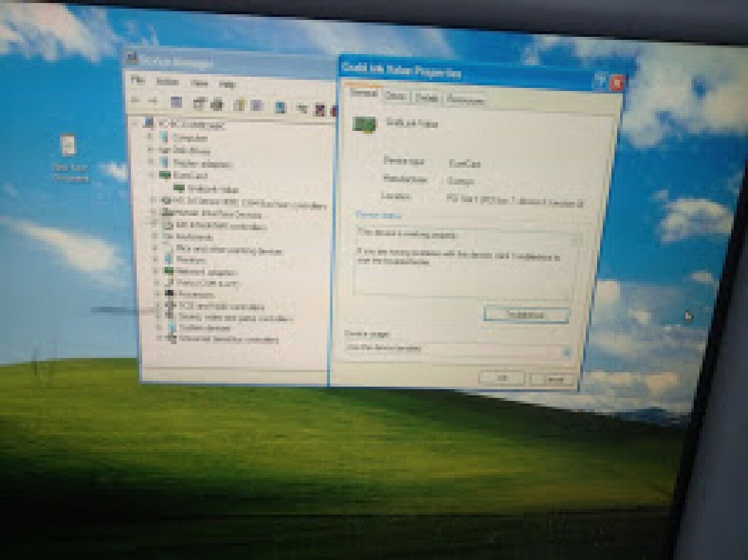
Task: Expand the Network adapters node
Action: point(156,271)
